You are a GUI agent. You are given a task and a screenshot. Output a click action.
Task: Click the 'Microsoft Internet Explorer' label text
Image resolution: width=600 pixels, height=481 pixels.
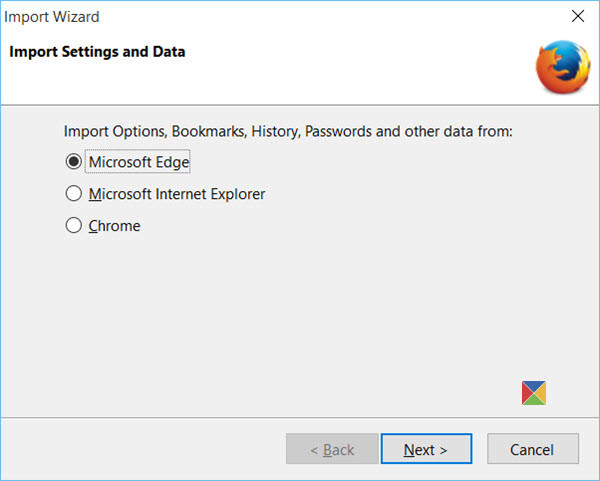(x=177, y=194)
